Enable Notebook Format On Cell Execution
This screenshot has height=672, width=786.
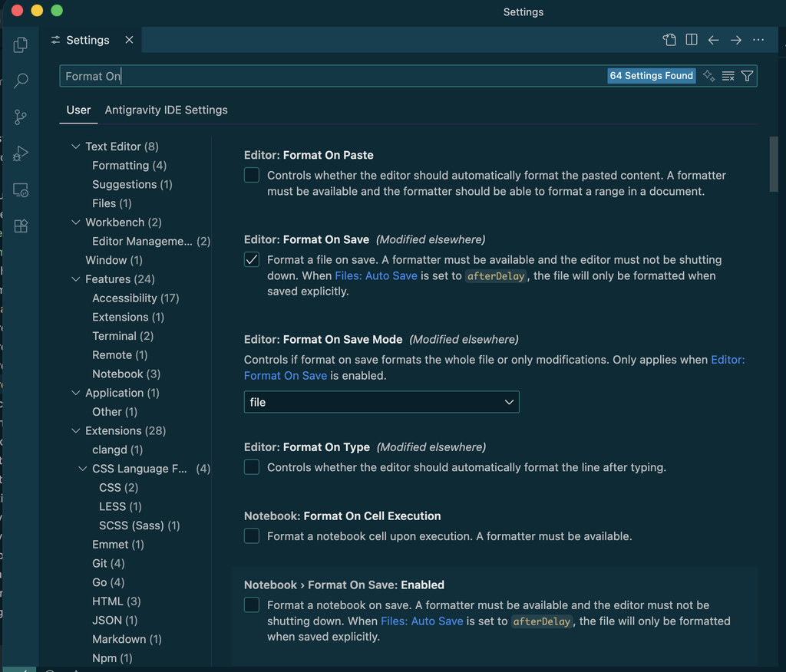pyautogui.click(x=252, y=535)
